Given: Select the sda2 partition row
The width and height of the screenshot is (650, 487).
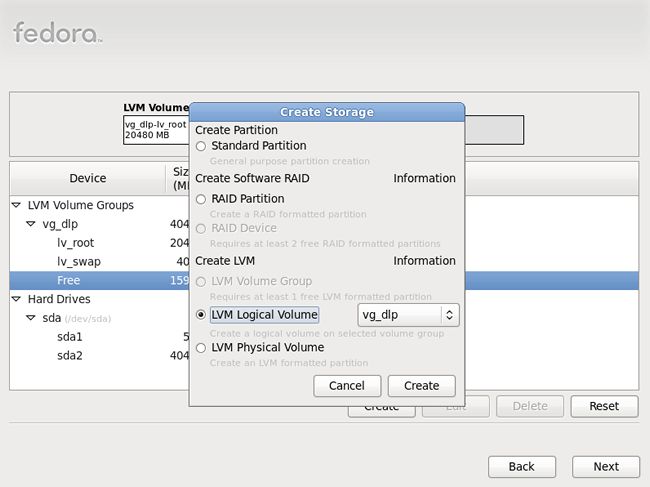Looking at the screenshot, I should pos(99,356).
